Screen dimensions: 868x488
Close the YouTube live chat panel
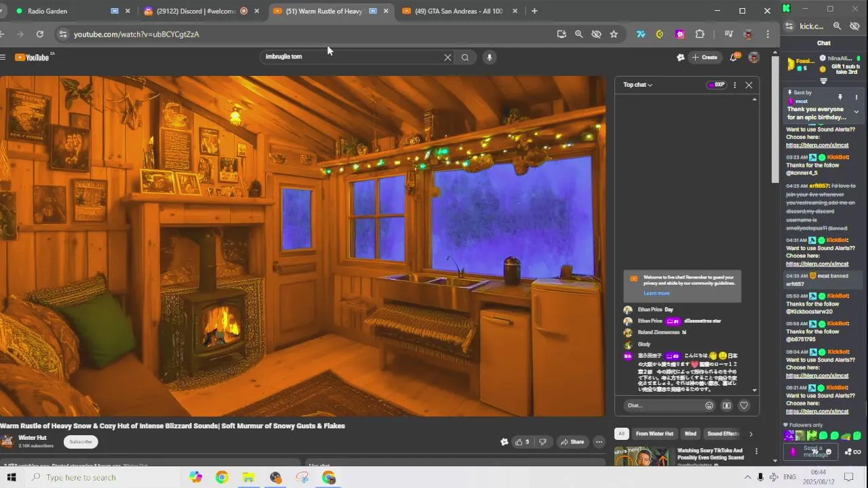point(749,85)
